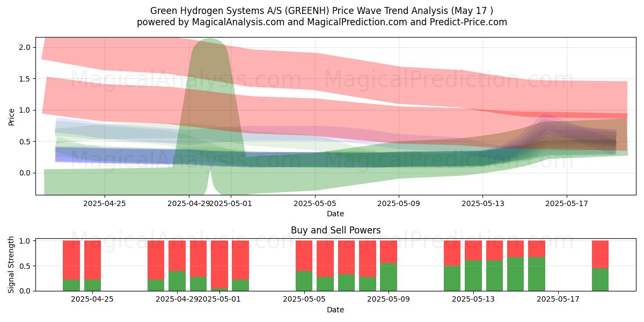Image resolution: width=644 pixels, height=322 pixels.
Task: Select the 2025-05-09 tick under the Buy and Sell chart
Action: [389, 299]
